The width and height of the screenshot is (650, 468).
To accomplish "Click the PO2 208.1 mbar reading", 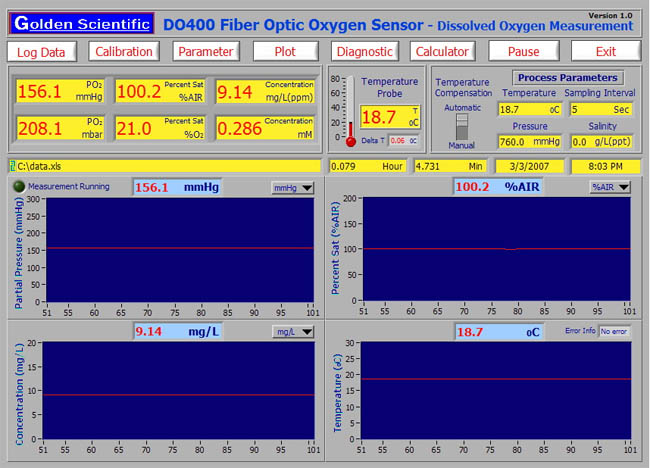I will click(x=60, y=128).
